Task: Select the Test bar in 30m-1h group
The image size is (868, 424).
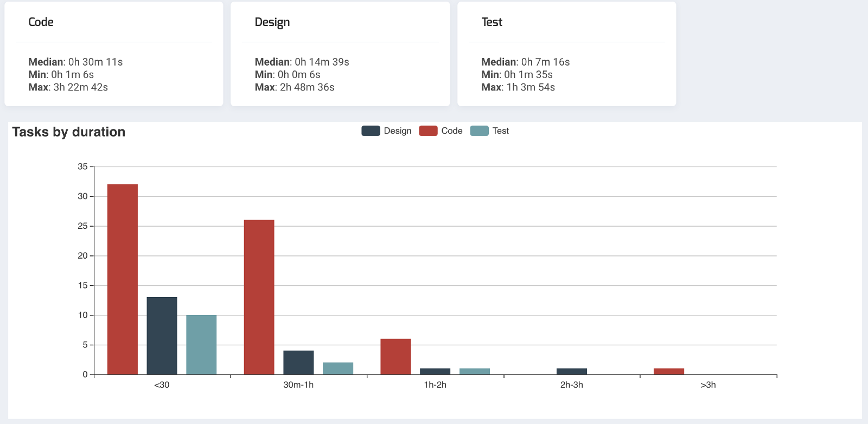Action: (x=338, y=368)
